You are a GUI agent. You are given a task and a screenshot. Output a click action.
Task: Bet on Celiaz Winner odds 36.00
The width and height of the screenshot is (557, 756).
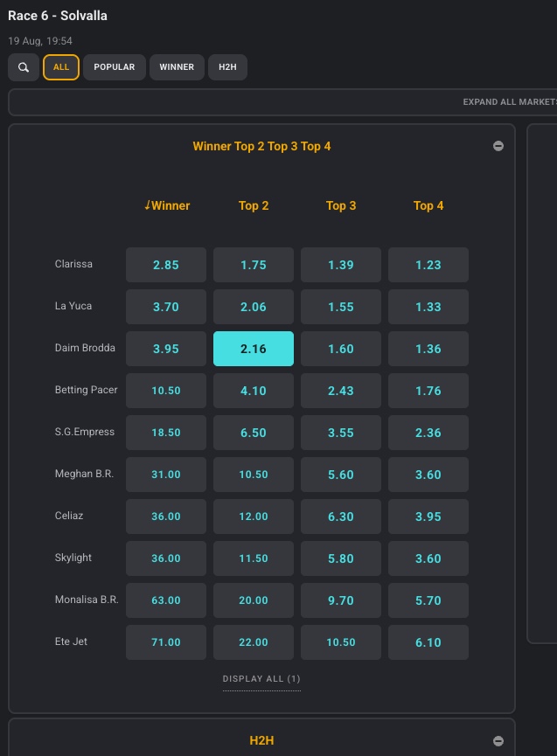click(166, 517)
